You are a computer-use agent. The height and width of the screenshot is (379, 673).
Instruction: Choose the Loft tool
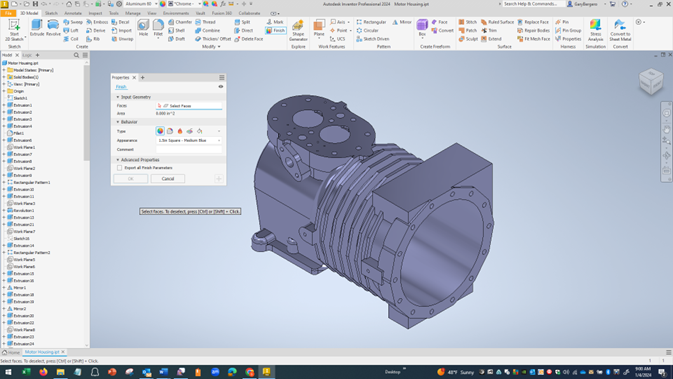click(x=71, y=30)
